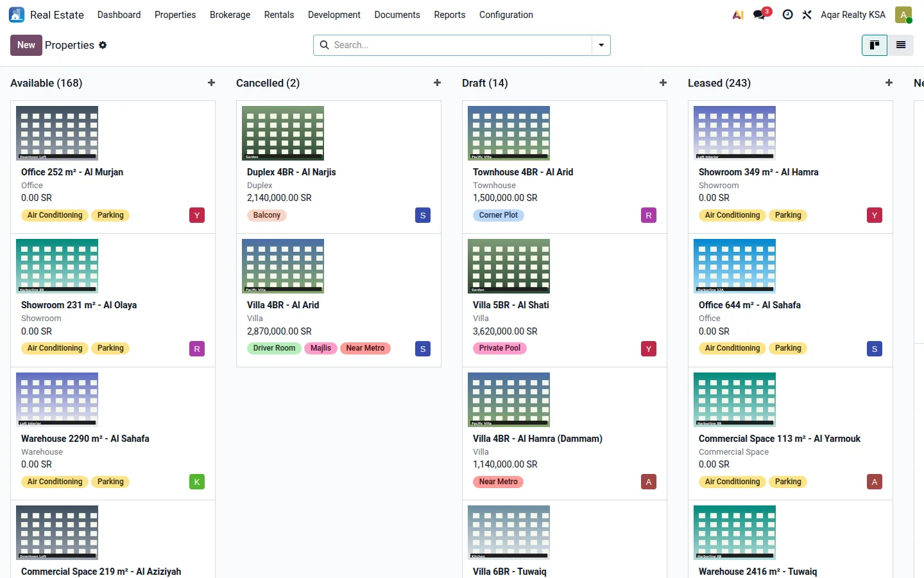Screen dimensions: 924x578
Task: Switch to kanban view
Action: (x=875, y=45)
